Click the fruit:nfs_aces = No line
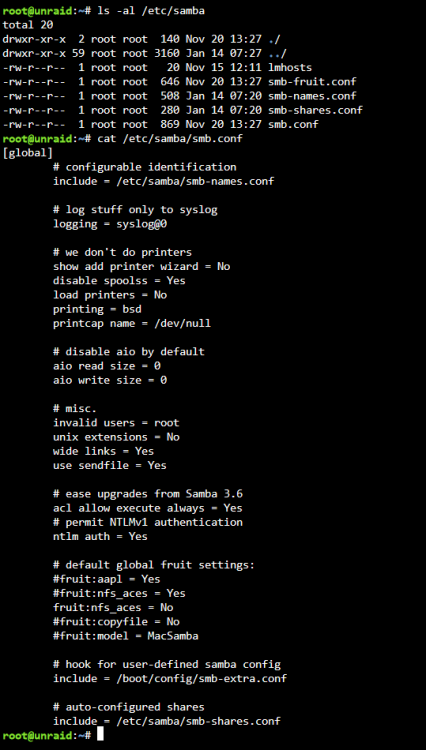Image resolution: width=426 pixels, height=750 pixels. point(113,607)
